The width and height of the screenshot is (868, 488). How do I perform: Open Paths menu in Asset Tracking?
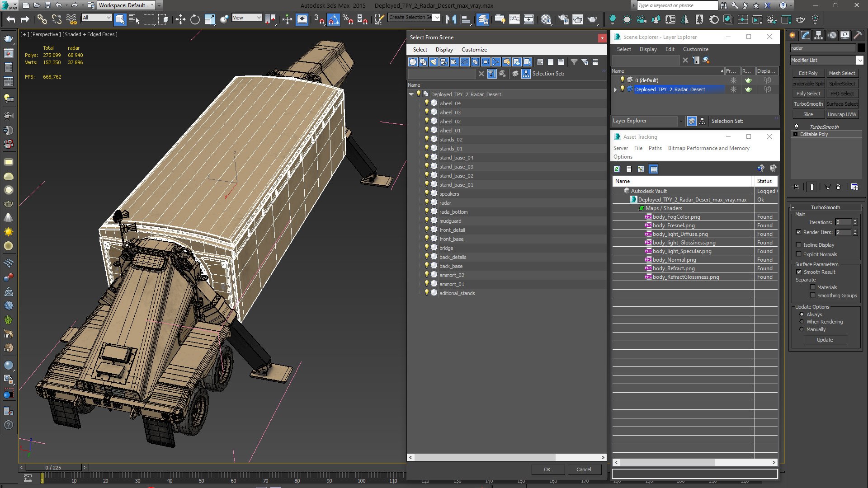point(655,148)
